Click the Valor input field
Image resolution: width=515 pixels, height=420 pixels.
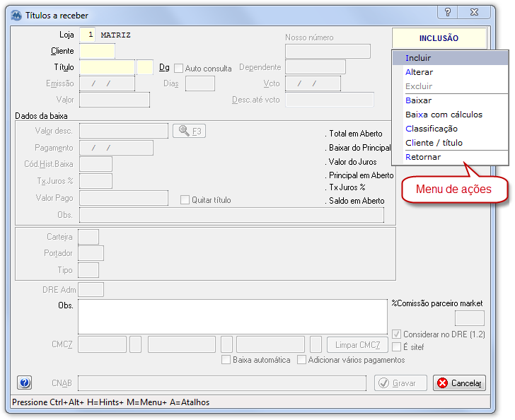115,100
